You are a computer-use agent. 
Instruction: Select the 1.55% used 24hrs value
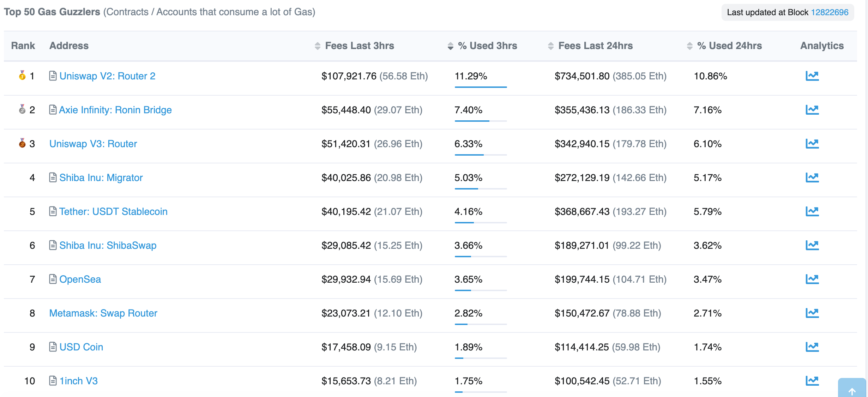pyautogui.click(x=707, y=381)
